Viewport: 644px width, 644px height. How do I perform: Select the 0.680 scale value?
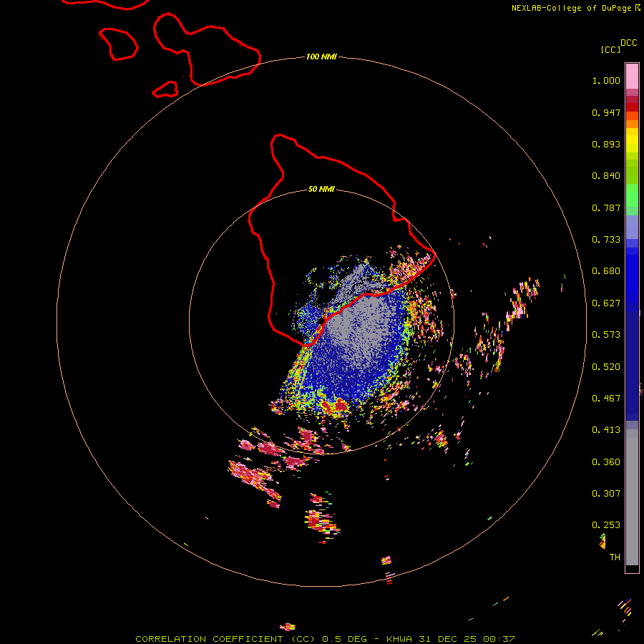pos(606,271)
